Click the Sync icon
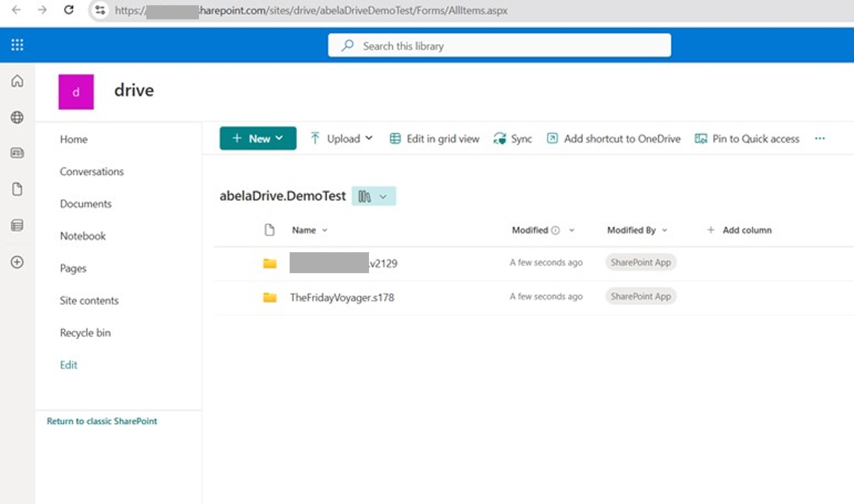Screen dimensions: 854x504 coord(500,139)
